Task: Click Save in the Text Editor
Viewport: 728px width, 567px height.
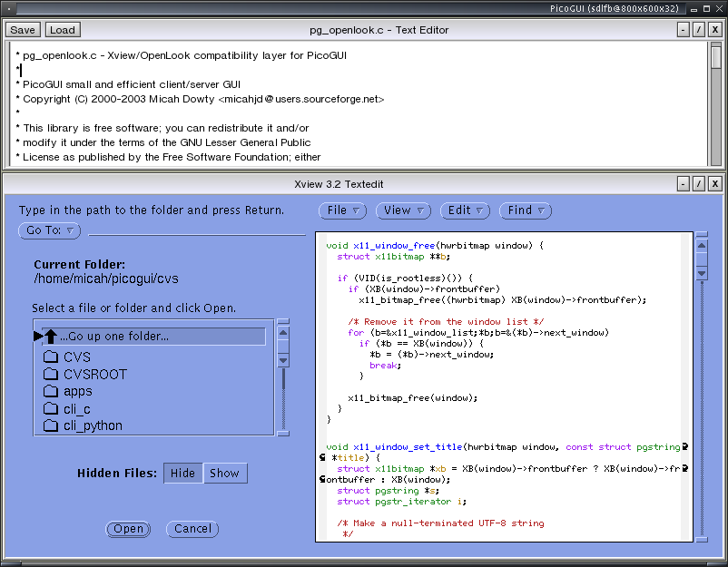Action: (23, 30)
